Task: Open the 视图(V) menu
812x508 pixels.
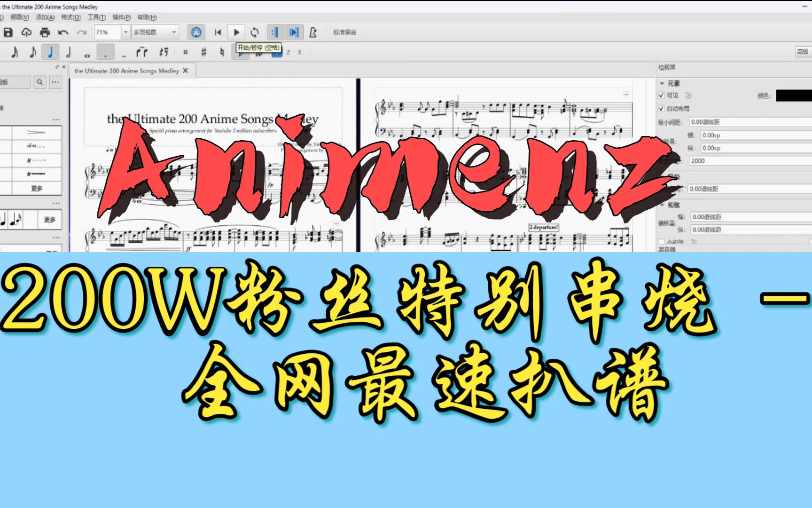Action: tap(19, 17)
